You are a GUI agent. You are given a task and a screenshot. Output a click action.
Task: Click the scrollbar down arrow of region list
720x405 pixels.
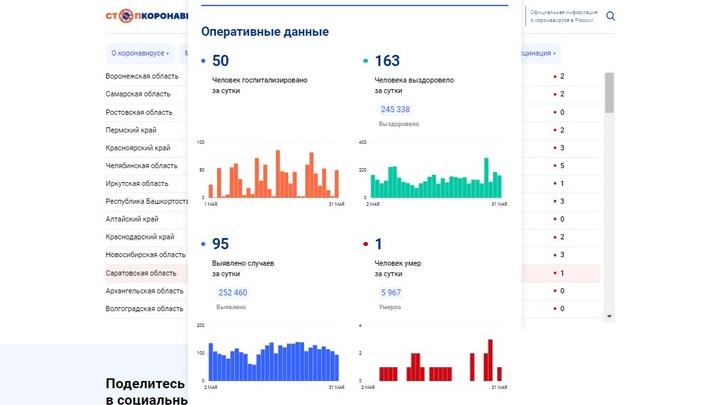pos(609,316)
